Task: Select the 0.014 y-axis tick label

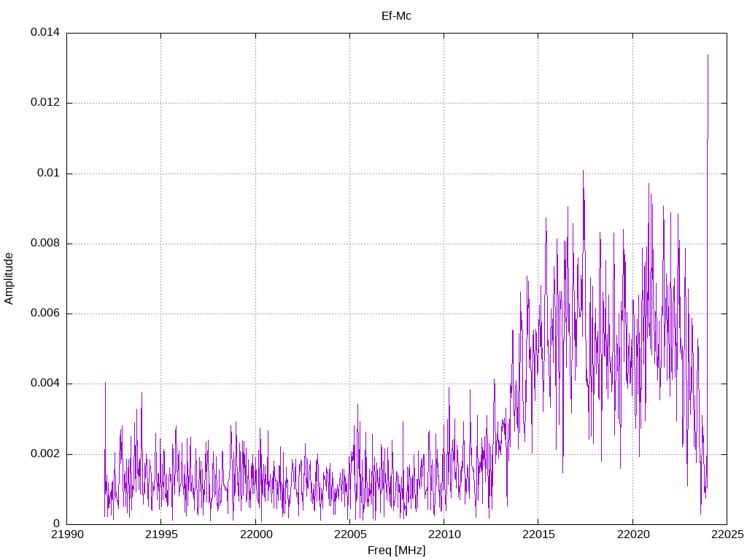Action: [44, 33]
